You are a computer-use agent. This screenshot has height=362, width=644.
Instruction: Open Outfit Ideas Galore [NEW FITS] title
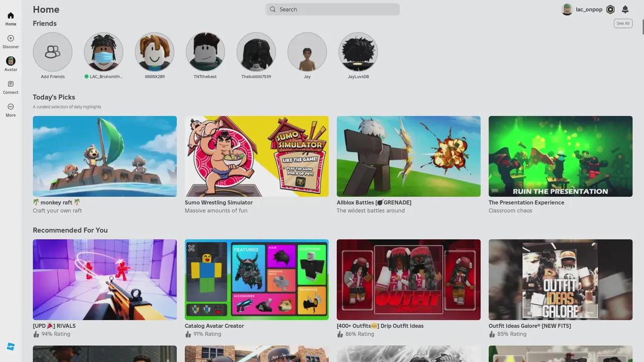[x=530, y=326]
